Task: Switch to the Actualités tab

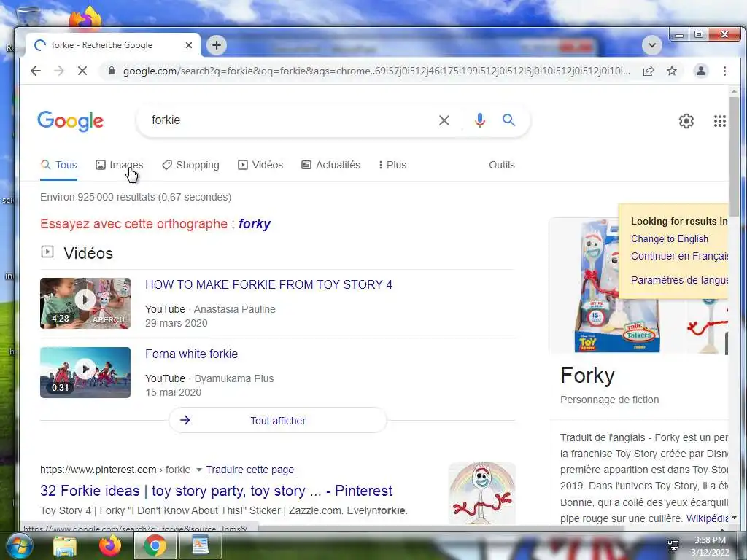Action: 330,166
